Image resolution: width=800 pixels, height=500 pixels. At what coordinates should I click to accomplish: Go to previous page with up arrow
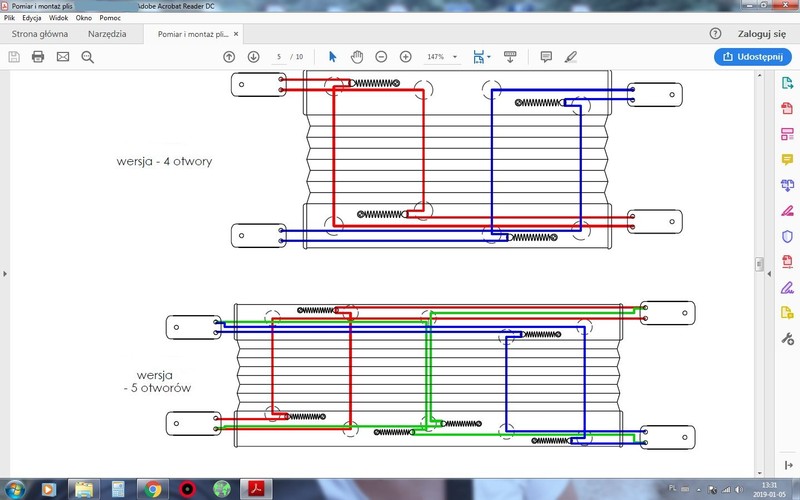pyautogui.click(x=229, y=57)
